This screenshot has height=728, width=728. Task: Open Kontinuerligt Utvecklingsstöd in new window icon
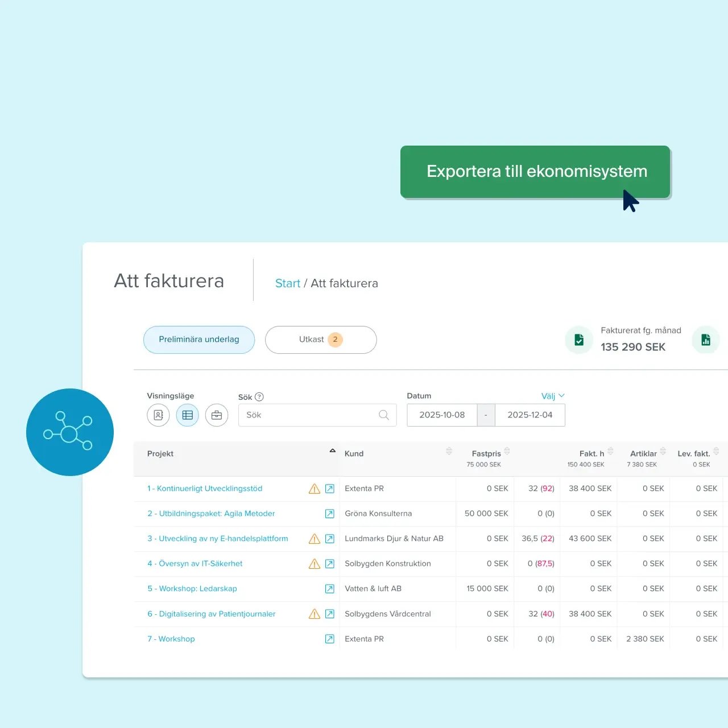pyautogui.click(x=329, y=489)
